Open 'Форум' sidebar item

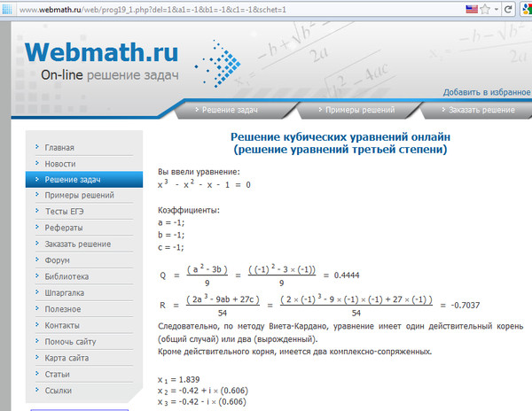57,260
